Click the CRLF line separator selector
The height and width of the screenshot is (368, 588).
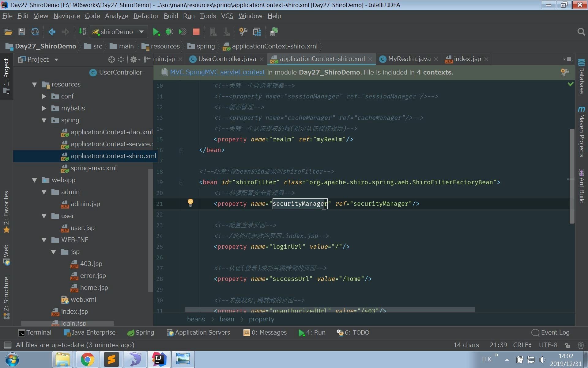tap(522, 345)
